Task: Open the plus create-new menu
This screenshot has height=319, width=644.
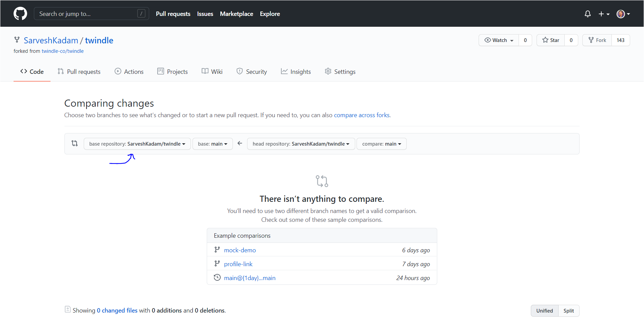Action: click(x=604, y=14)
